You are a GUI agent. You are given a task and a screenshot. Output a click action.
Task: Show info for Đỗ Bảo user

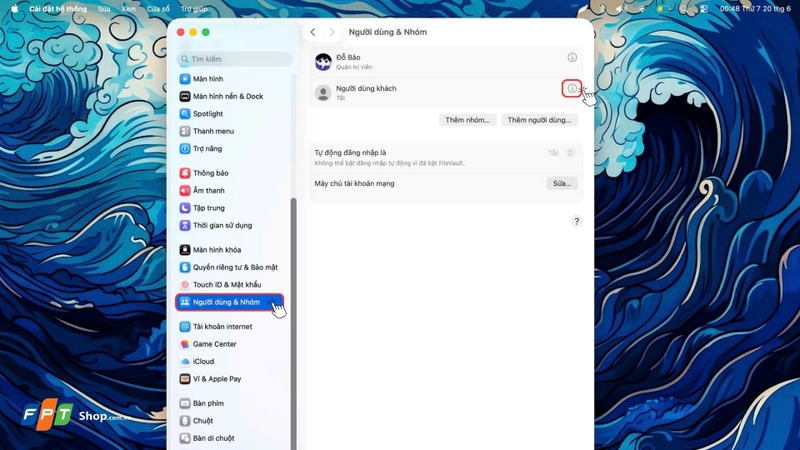click(572, 58)
